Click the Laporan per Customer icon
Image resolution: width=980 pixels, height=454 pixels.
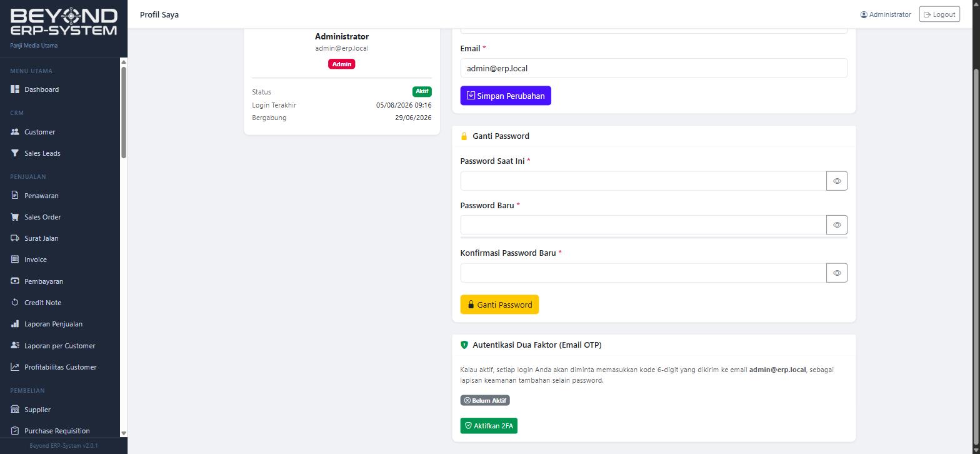15,346
